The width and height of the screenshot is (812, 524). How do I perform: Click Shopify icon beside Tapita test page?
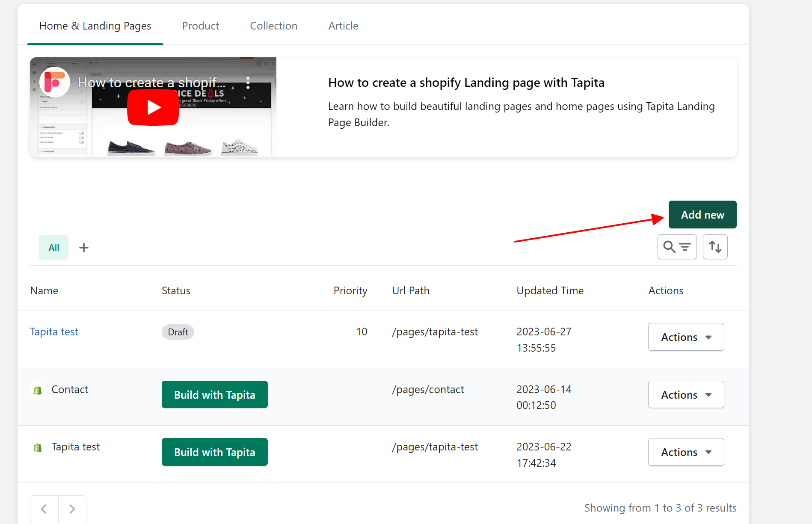[38, 447]
